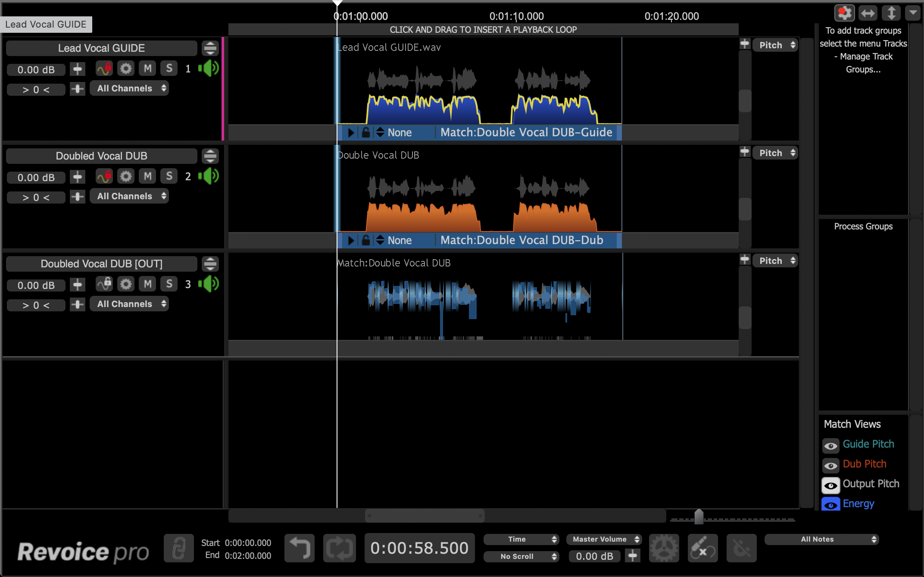Screen dimensions: 924x577
Task: Open All Channels dropdown on Lead Vocal GUIDE
Action: point(129,88)
